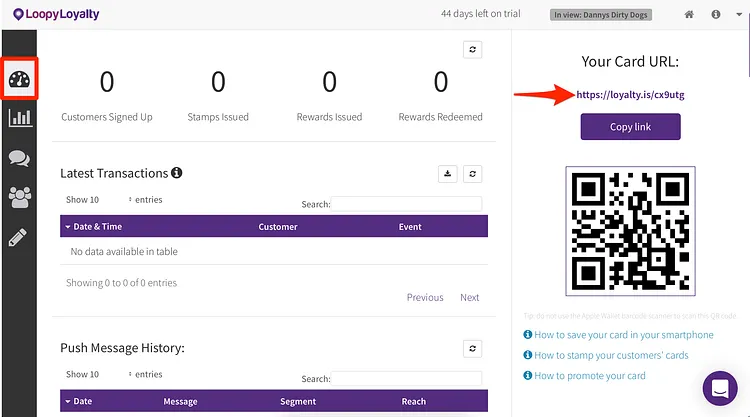Click the 44 days left on trial text
The image size is (750, 417).
480,14
